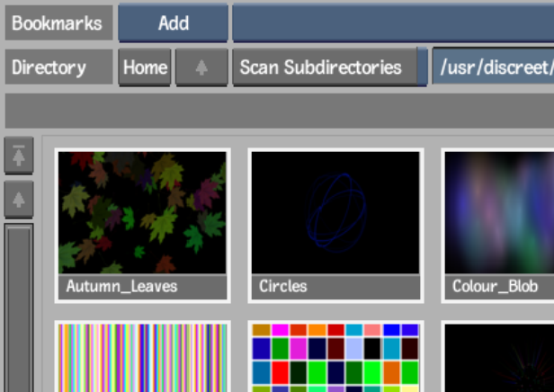Select the coloured squares grid thumbnail
The height and width of the screenshot is (392, 554).
tap(335, 358)
